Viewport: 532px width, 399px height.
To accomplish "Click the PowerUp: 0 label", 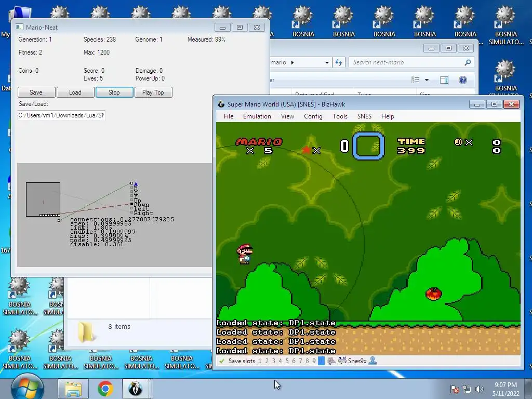I will 150,78.
